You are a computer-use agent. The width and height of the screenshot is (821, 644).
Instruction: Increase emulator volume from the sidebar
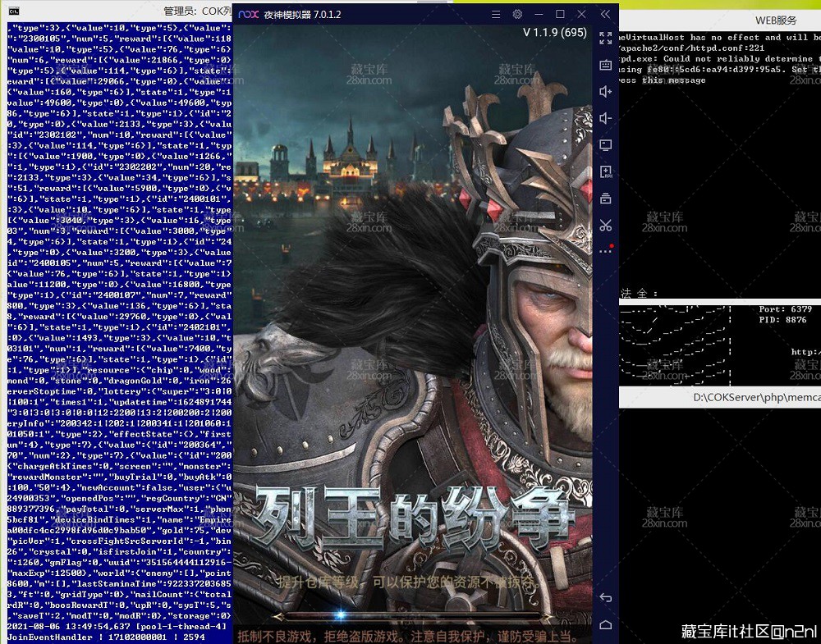[603, 90]
